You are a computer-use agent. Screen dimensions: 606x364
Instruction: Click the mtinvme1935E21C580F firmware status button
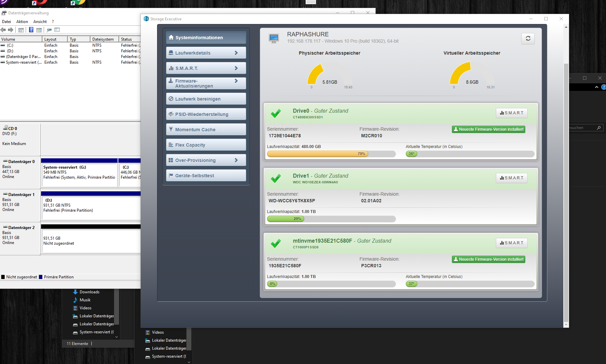pos(488,259)
